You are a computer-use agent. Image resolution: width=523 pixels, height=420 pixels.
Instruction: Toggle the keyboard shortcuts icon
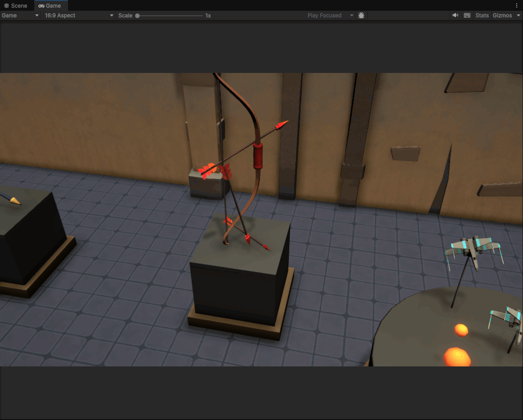pyautogui.click(x=467, y=15)
